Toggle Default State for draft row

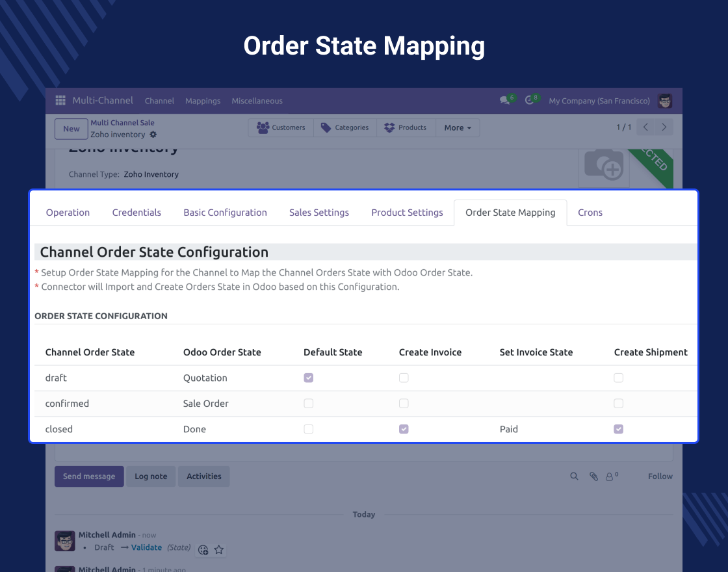click(x=308, y=378)
